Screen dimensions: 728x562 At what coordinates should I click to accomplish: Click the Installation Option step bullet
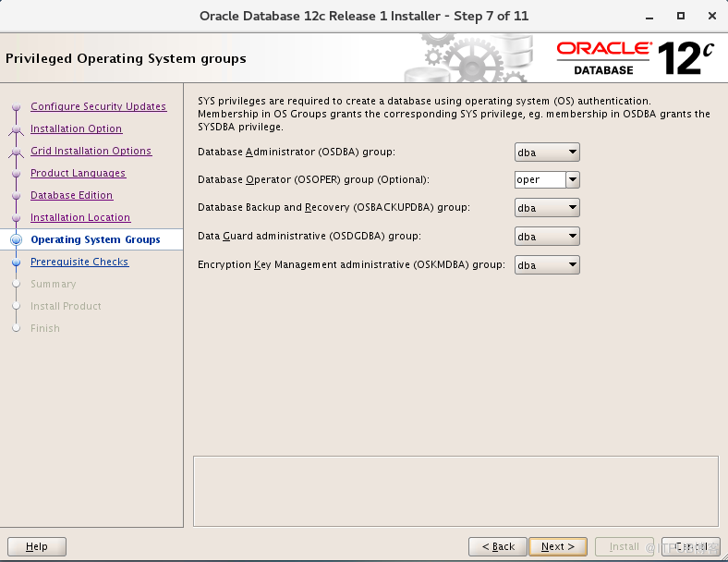(x=17, y=129)
